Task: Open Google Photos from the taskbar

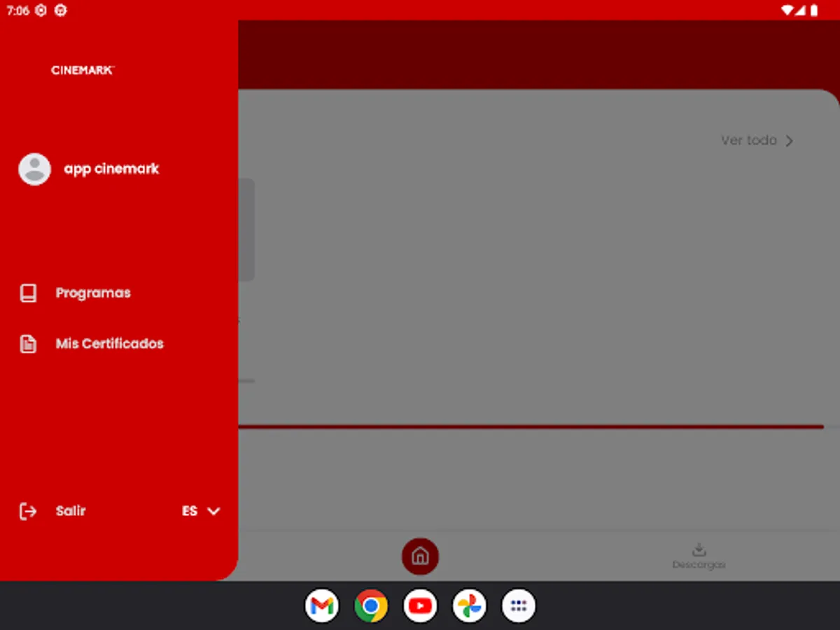Action: tap(470, 605)
